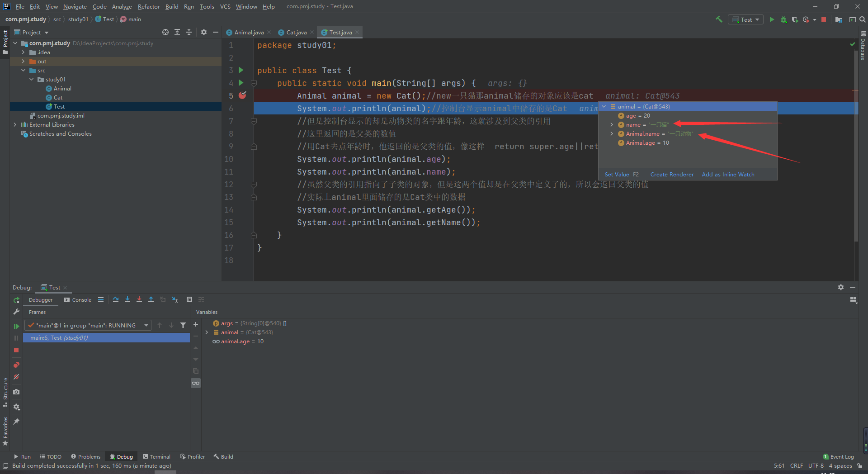Click Force Step Into red arrow icon
Screen dimensions: 868x474
pos(139,299)
